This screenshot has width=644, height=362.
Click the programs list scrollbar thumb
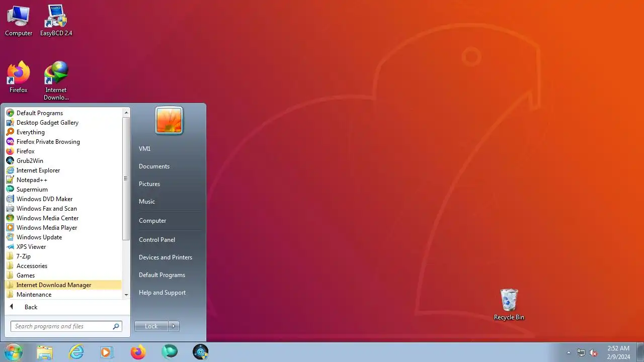coord(126,178)
